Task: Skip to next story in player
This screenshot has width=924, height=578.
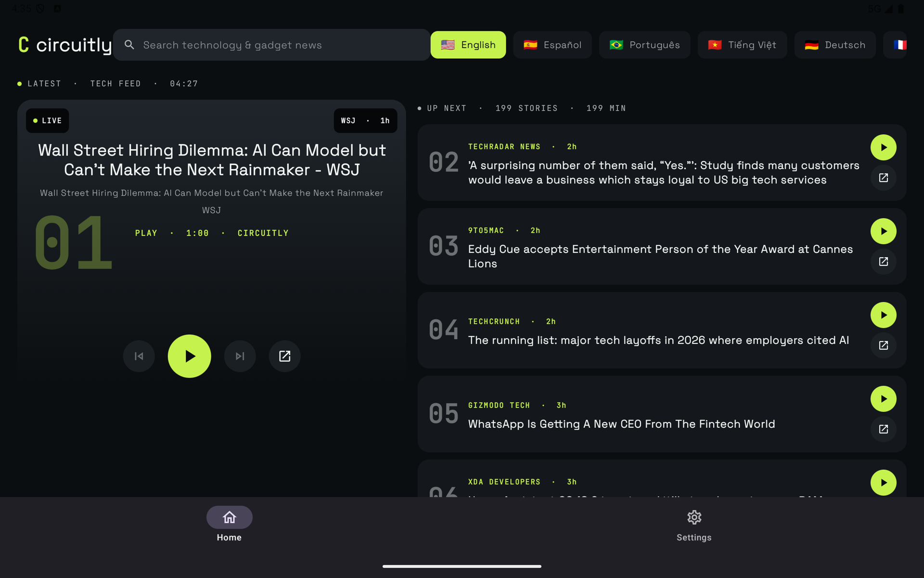Action: pyautogui.click(x=240, y=356)
